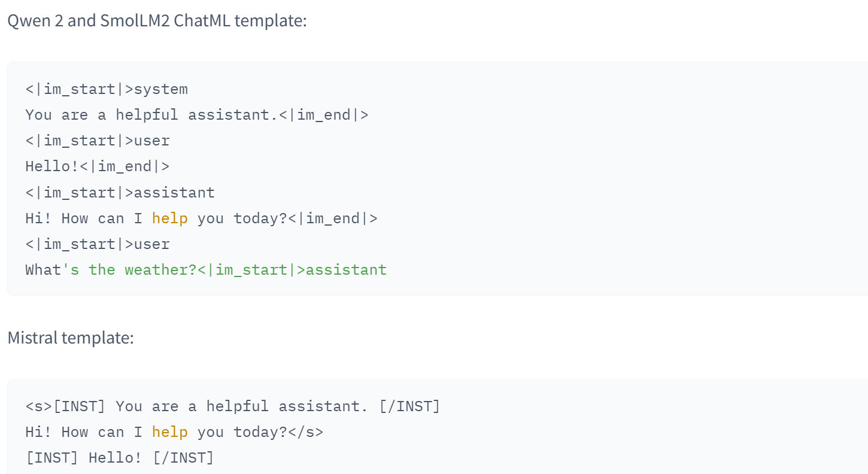Click the '<s>[INST]' opening token in Mistral block
Screen dimensions: 868x474
(66, 407)
